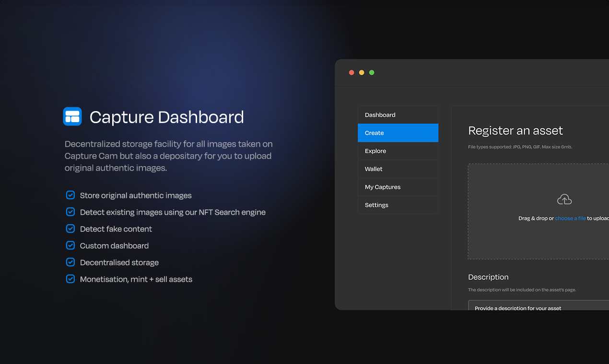Click the File types supported note
609x364 pixels.
point(520,147)
